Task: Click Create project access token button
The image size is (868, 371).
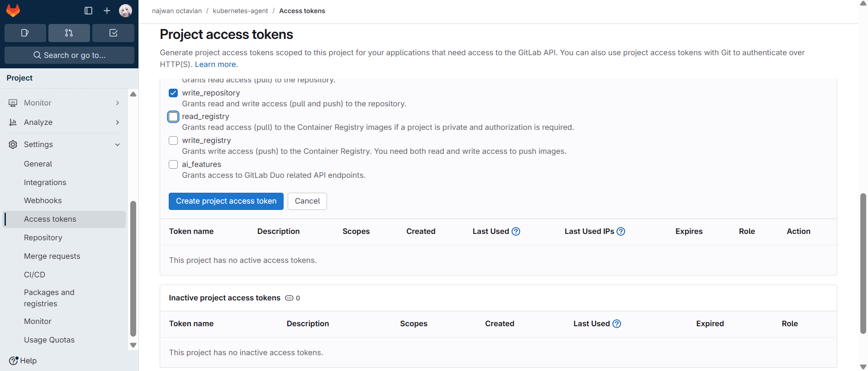Action: point(226,201)
